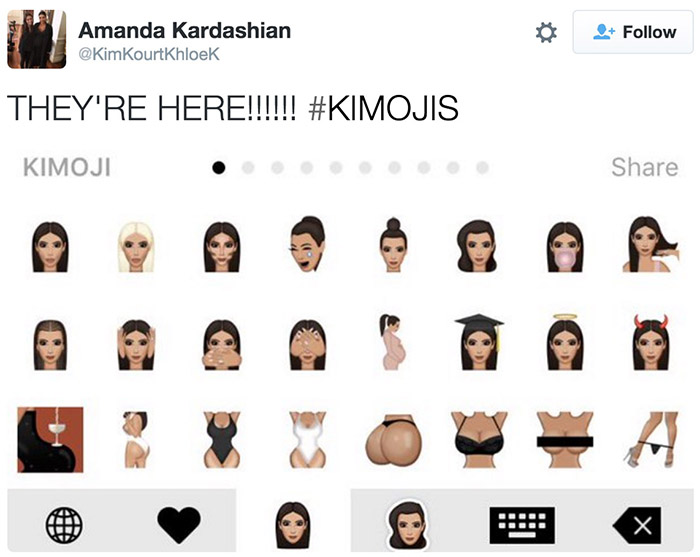
Task: Go to the second page dot
Action: point(248,168)
